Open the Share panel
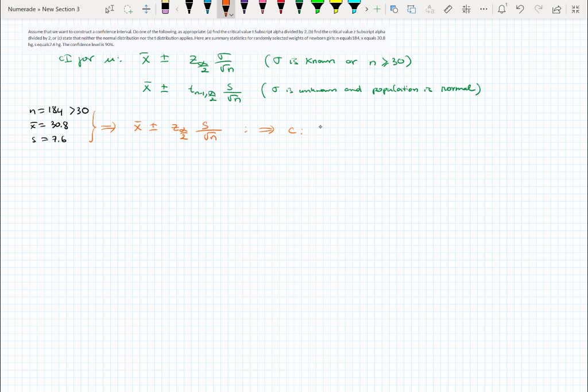 click(557, 9)
